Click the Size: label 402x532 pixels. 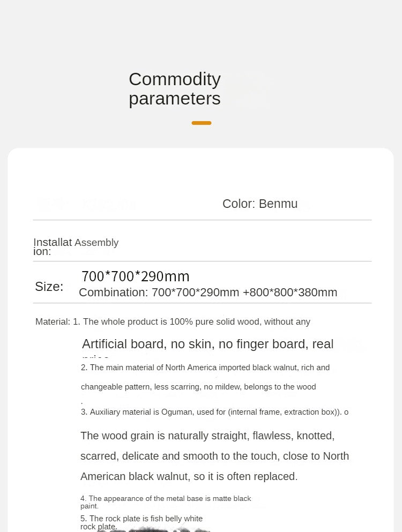click(49, 287)
